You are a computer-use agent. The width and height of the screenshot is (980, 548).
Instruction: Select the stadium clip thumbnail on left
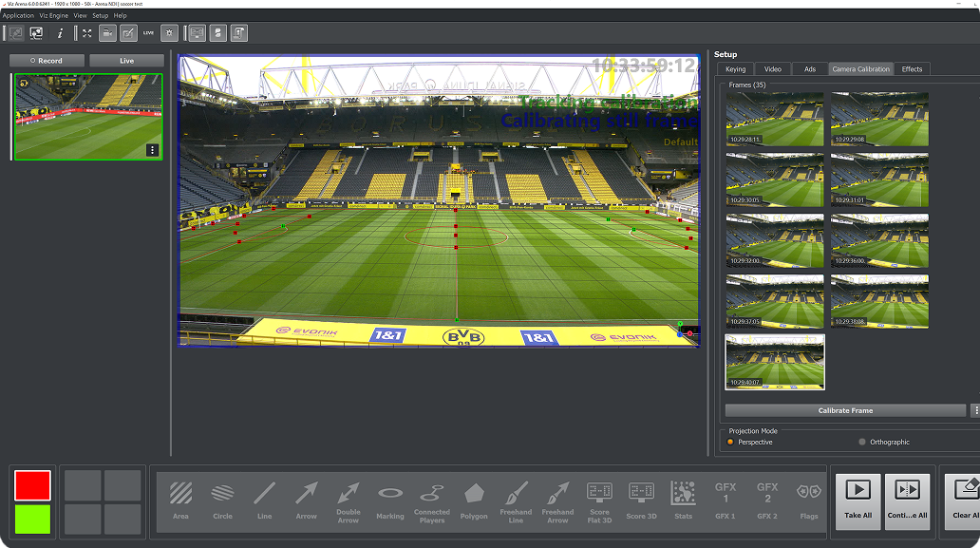click(x=88, y=117)
